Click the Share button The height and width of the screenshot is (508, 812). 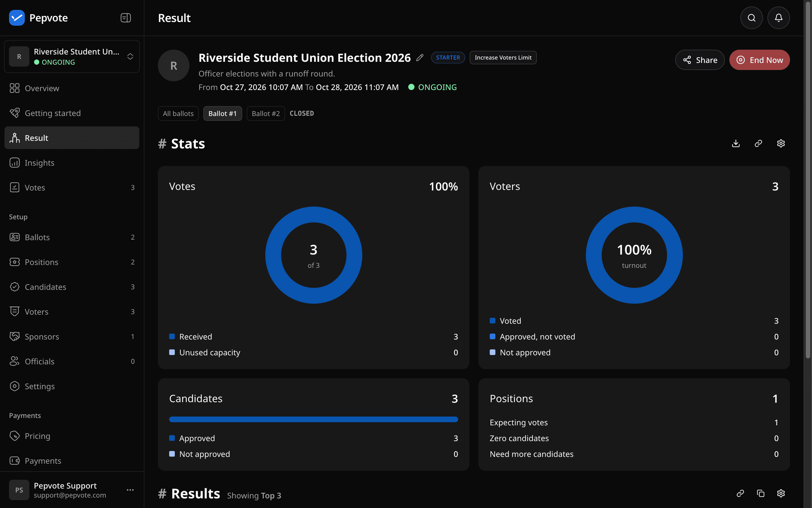(700, 60)
